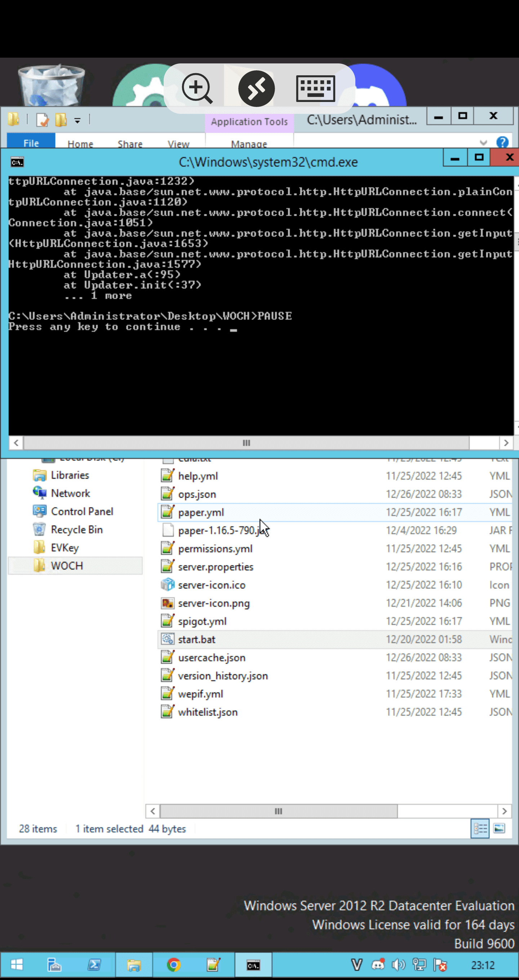Select the ops.json file icon
The height and width of the screenshot is (980, 519).
click(x=168, y=494)
